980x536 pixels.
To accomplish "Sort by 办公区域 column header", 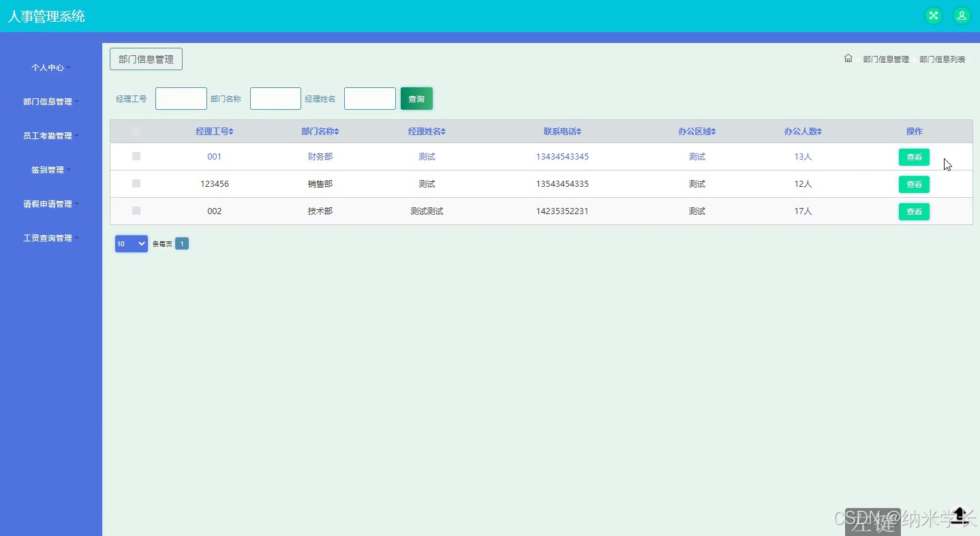I will point(696,132).
